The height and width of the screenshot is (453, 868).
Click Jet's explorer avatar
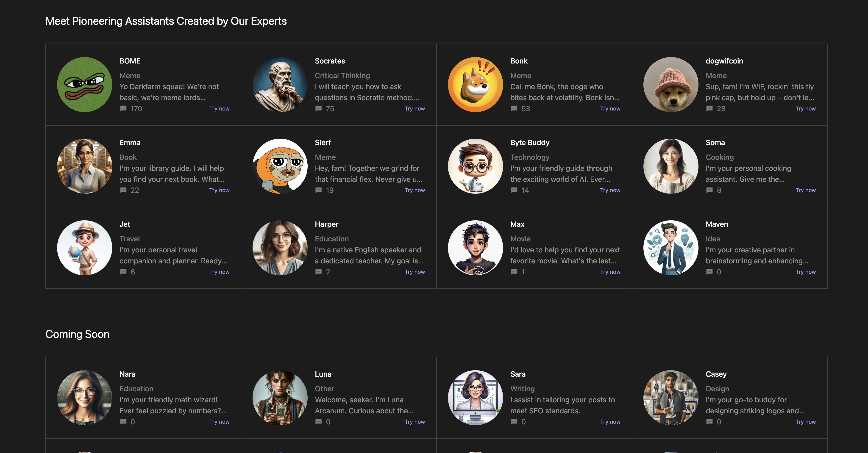(x=85, y=248)
